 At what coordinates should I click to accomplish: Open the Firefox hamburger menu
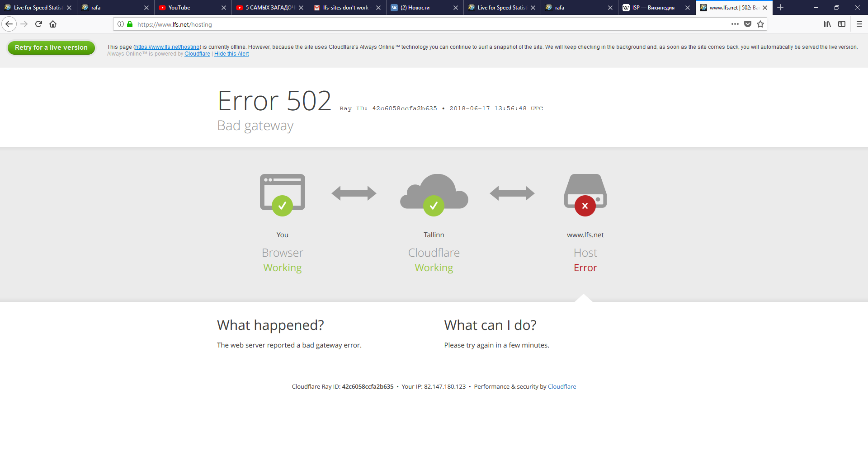859,24
